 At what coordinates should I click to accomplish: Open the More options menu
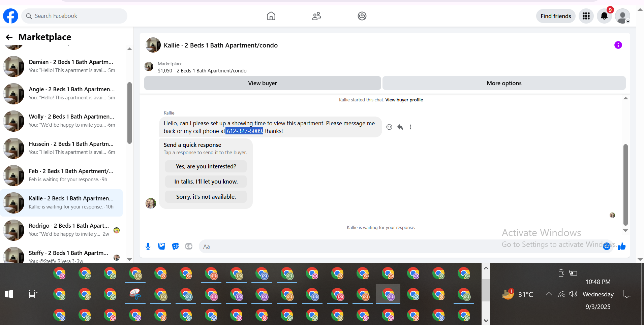(504, 83)
